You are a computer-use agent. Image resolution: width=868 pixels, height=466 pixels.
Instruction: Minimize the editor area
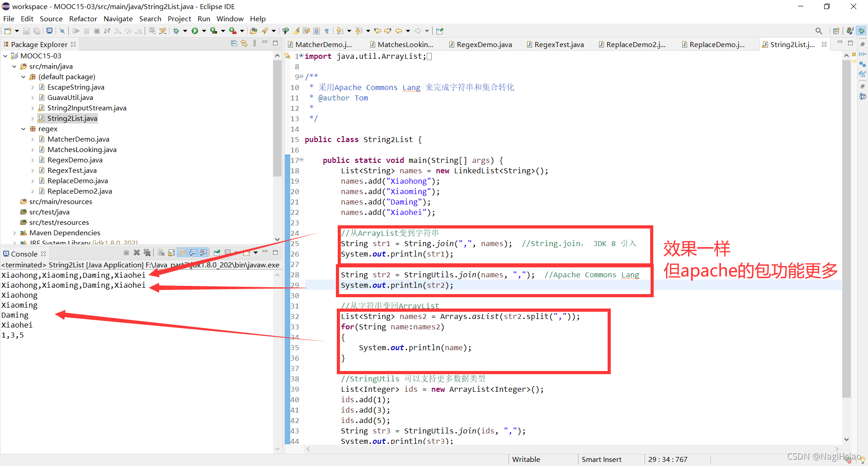(x=840, y=43)
